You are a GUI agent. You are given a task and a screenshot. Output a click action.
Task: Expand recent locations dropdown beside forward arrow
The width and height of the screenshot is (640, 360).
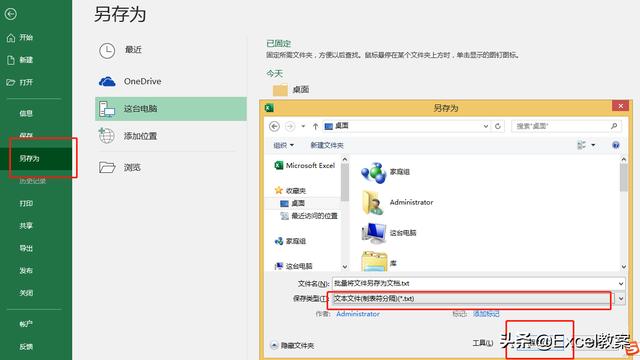(303, 127)
